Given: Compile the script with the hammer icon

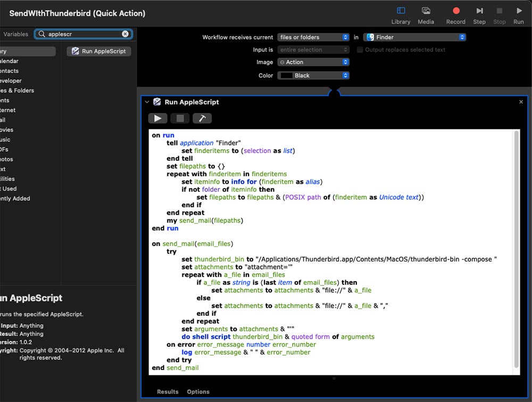Looking at the screenshot, I should (x=202, y=118).
